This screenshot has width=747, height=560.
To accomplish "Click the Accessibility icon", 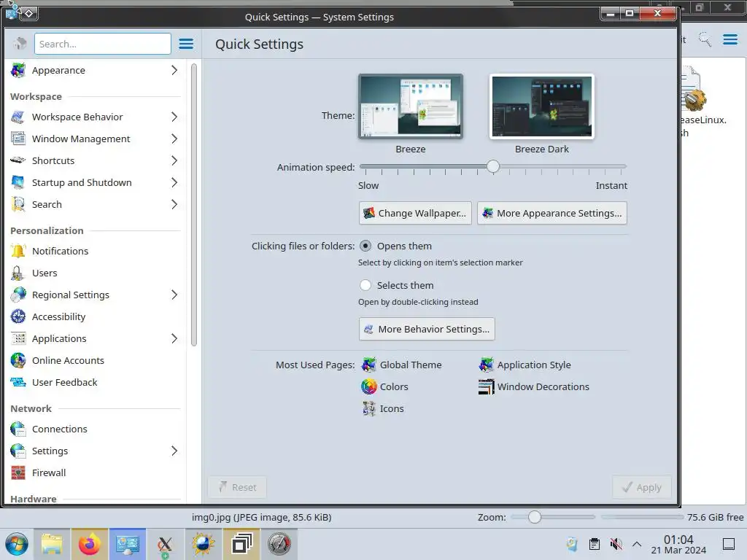I will (18, 316).
